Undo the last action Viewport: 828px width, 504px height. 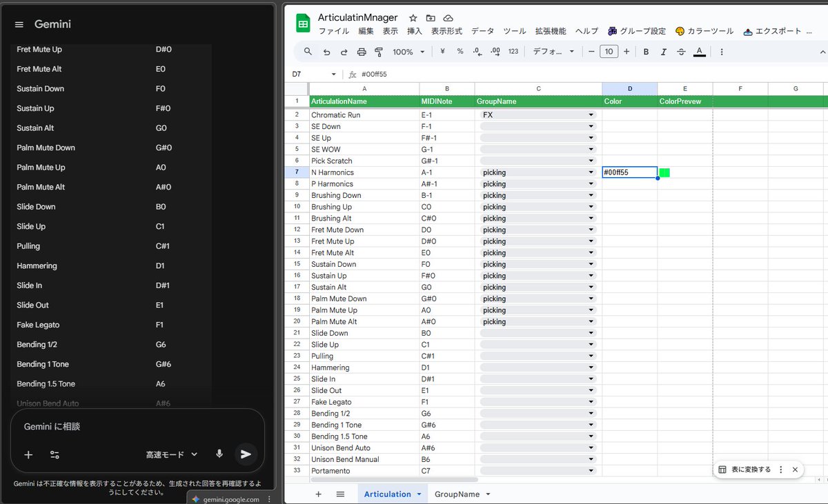pyautogui.click(x=326, y=52)
